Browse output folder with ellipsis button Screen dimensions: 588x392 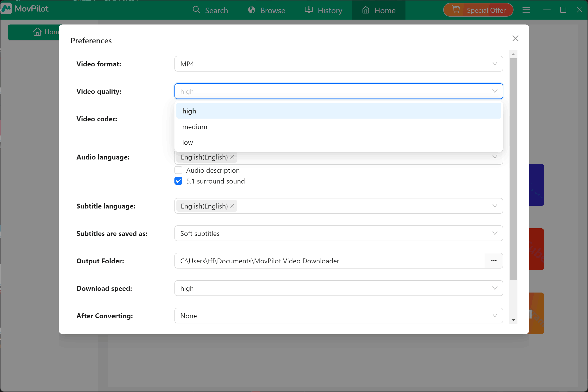(x=494, y=261)
